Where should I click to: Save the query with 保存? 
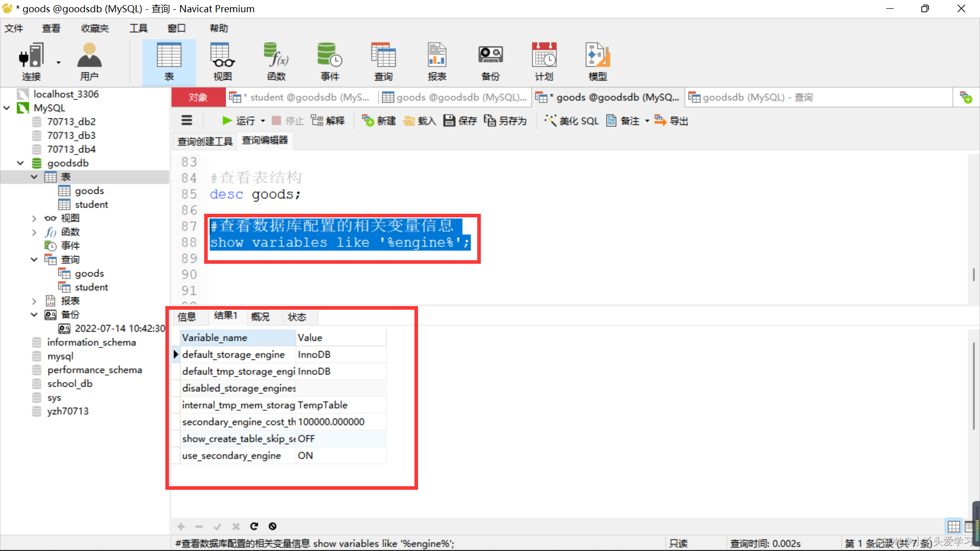pos(460,120)
